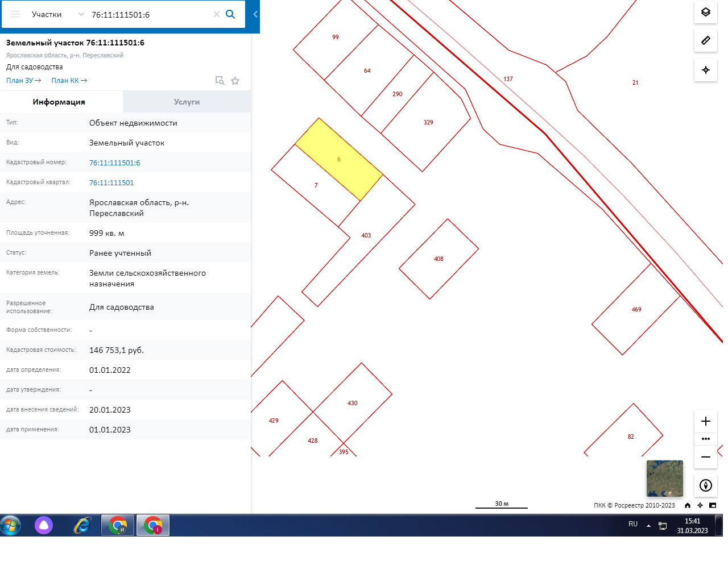Click the status value Ранее учтенный

[x=121, y=253]
